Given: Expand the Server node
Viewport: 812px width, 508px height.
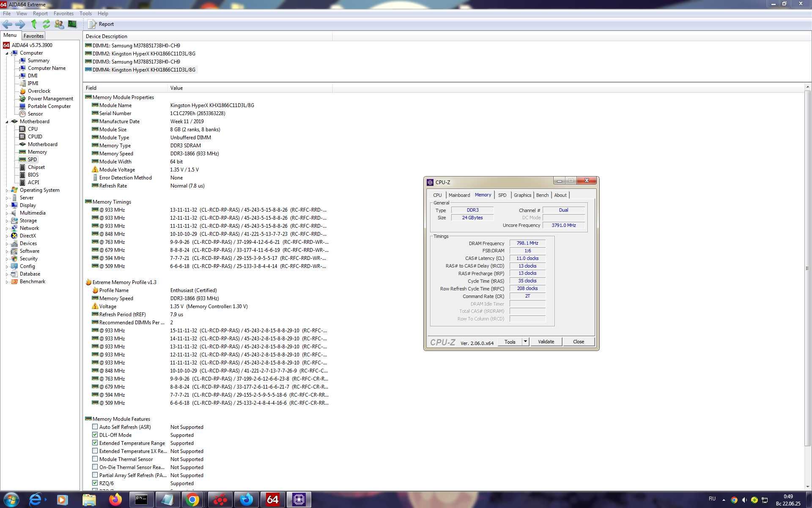Looking at the screenshot, I should [7, 198].
